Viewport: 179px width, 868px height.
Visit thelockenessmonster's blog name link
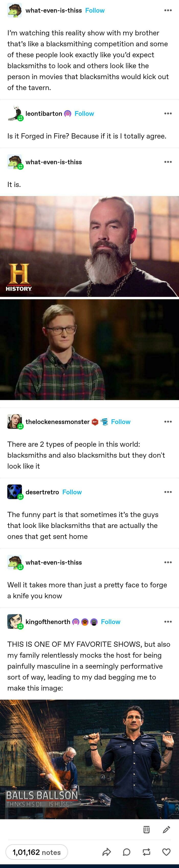coord(58,422)
